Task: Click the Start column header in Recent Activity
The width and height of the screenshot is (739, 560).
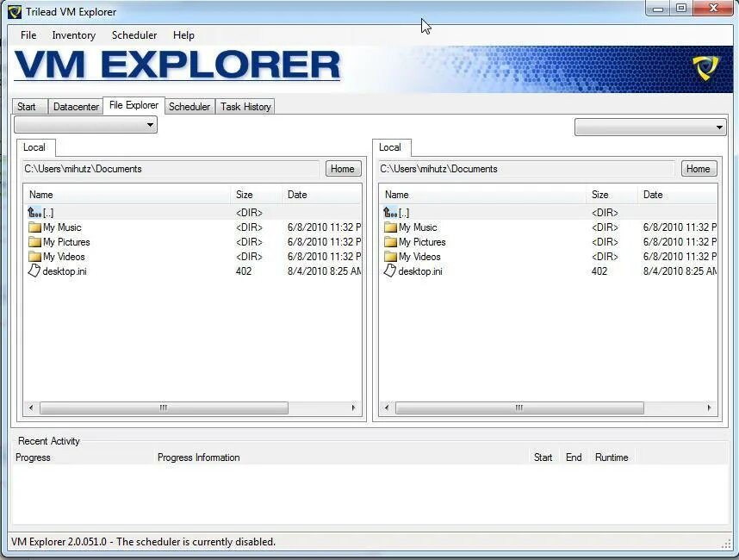Action: (x=543, y=457)
